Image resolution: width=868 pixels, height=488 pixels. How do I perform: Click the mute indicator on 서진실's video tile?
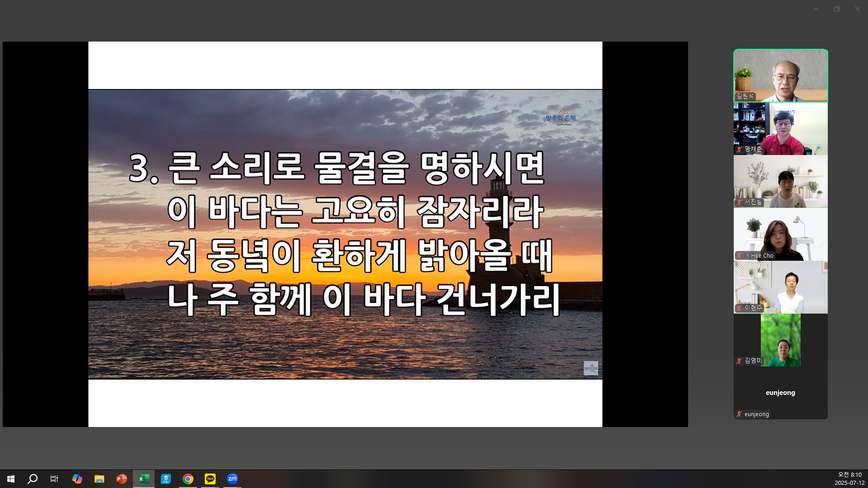click(x=739, y=202)
